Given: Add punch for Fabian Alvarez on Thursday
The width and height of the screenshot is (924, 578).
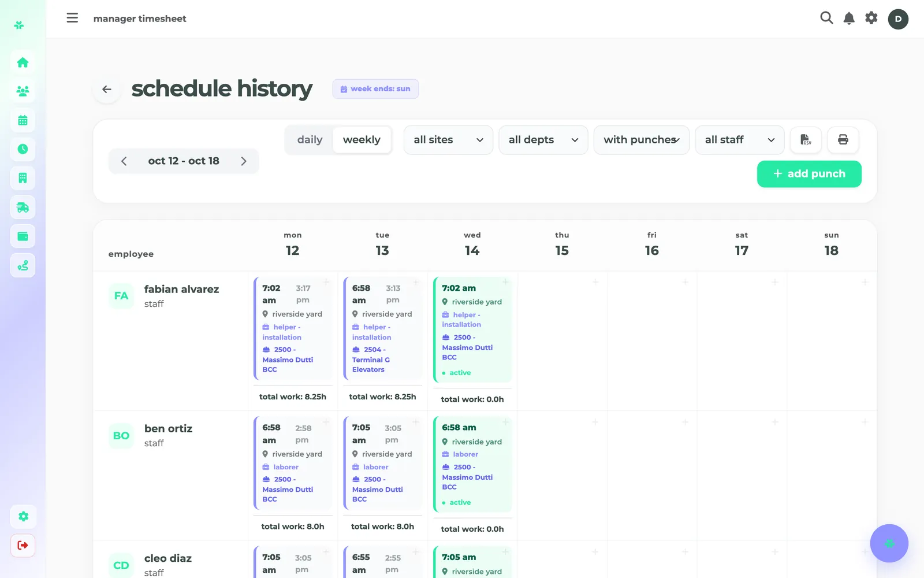Looking at the screenshot, I should (x=595, y=282).
